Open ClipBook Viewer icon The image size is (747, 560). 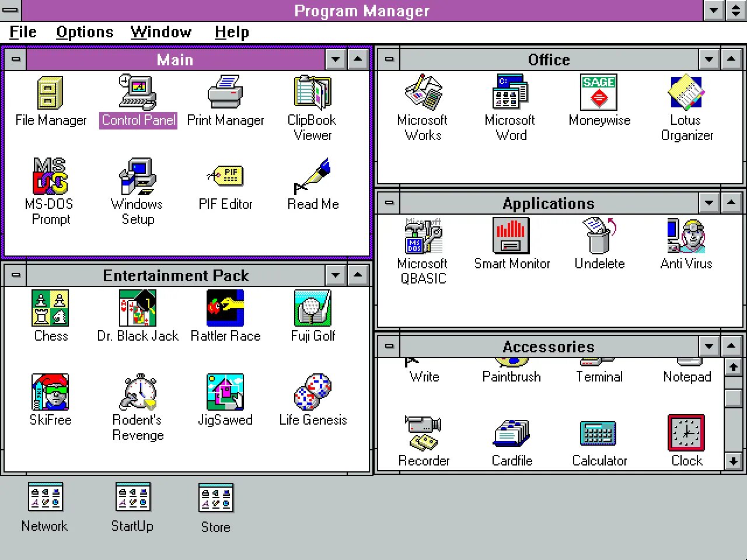(x=312, y=92)
